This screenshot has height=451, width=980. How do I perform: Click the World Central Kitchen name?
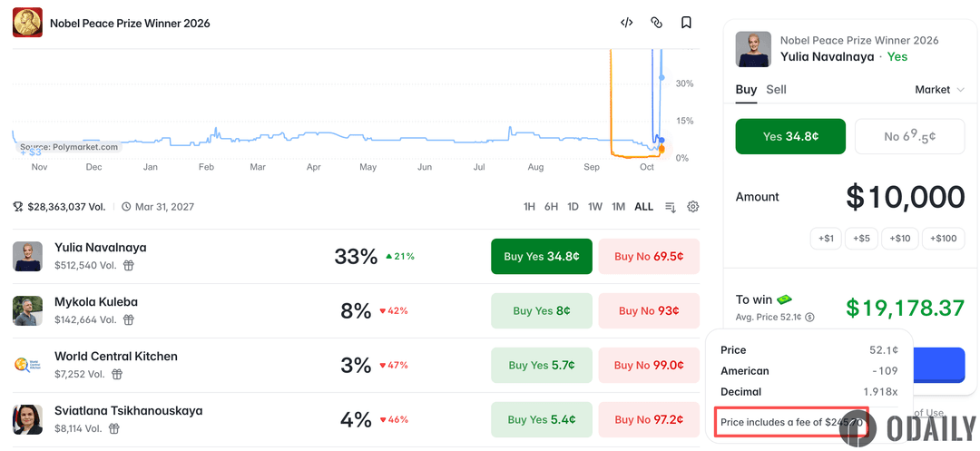pyautogui.click(x=116, y=356)
